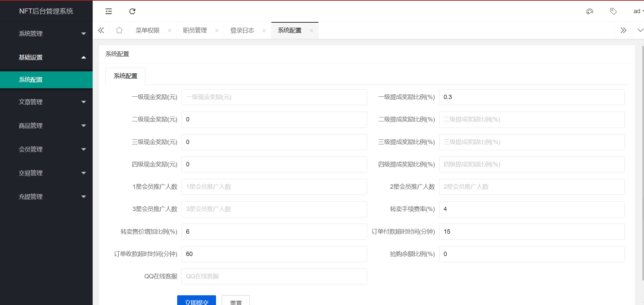Close the 登录日志 tab
This screenshot has height=305, width=644.
(264, 30)
